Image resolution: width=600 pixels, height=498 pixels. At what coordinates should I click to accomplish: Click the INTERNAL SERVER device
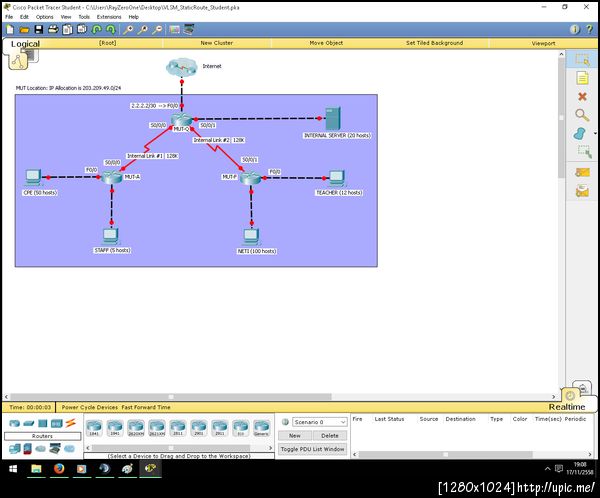click(333, 118)
